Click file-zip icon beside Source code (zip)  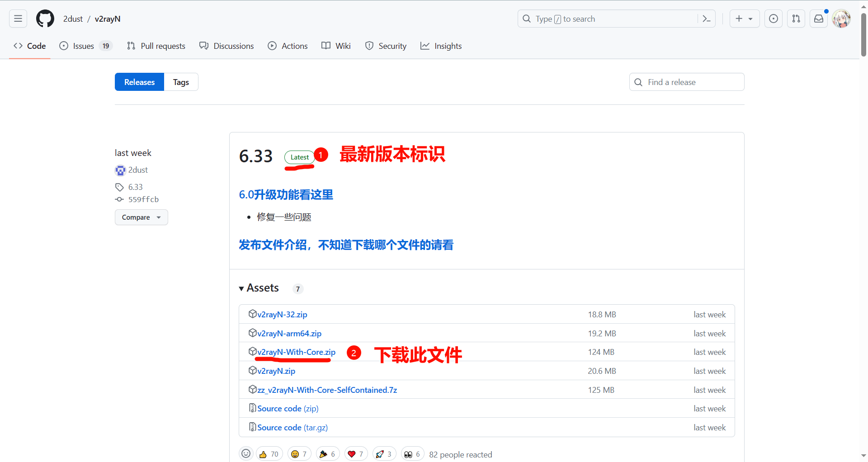[252, 408]
